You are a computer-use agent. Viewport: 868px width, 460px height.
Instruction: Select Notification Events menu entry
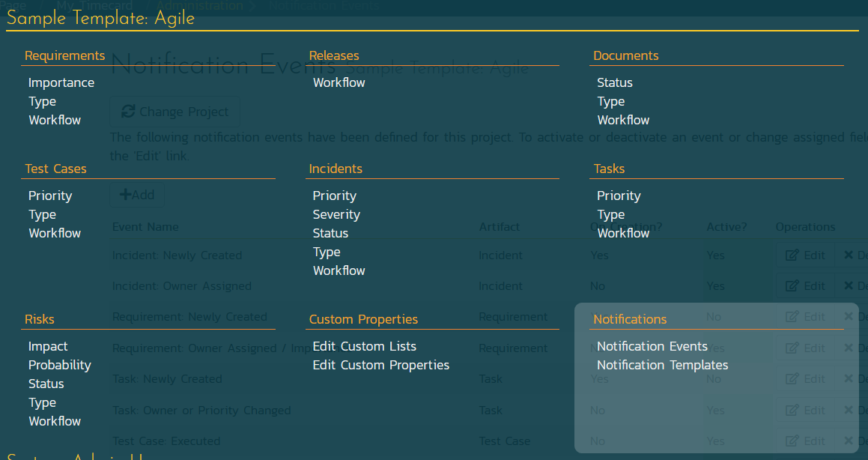click(652, 346)
